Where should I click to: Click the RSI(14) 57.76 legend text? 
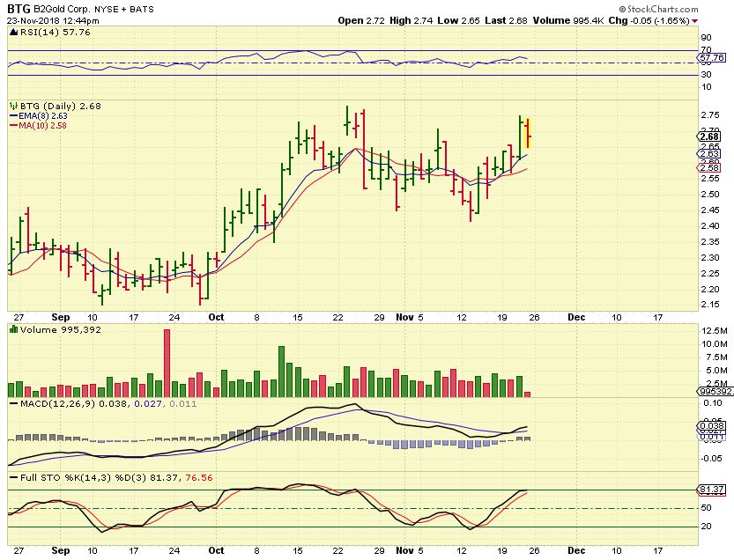[56, 33]
